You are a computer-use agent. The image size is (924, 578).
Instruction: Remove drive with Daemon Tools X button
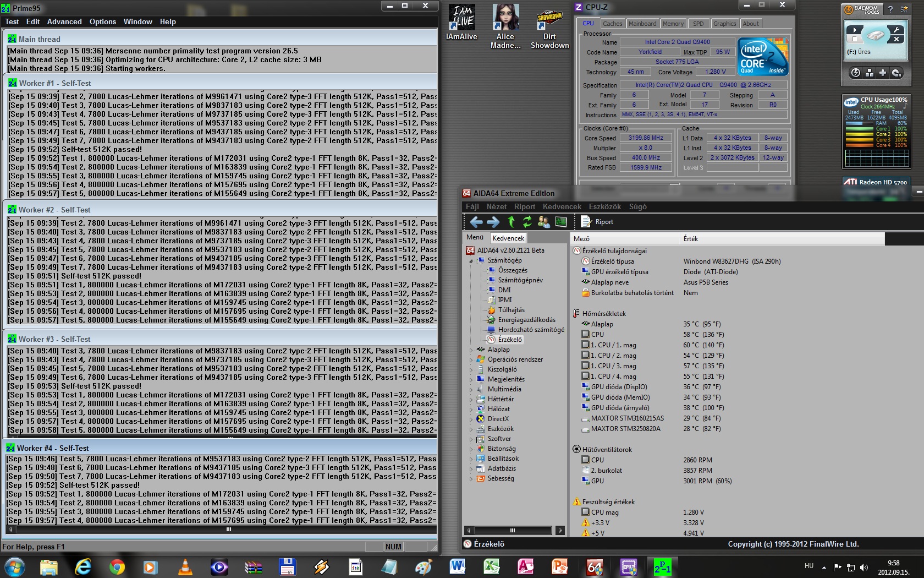(897, 39)
